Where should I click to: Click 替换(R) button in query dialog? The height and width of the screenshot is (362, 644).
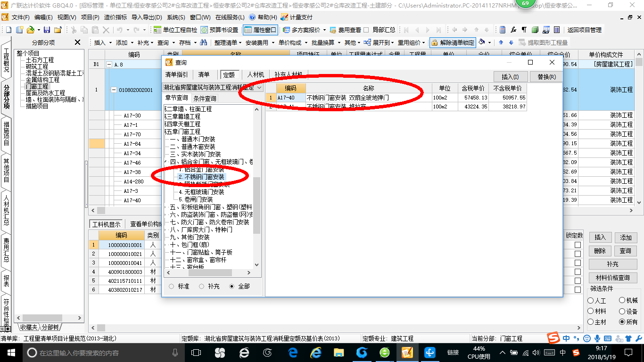point(546,77)
